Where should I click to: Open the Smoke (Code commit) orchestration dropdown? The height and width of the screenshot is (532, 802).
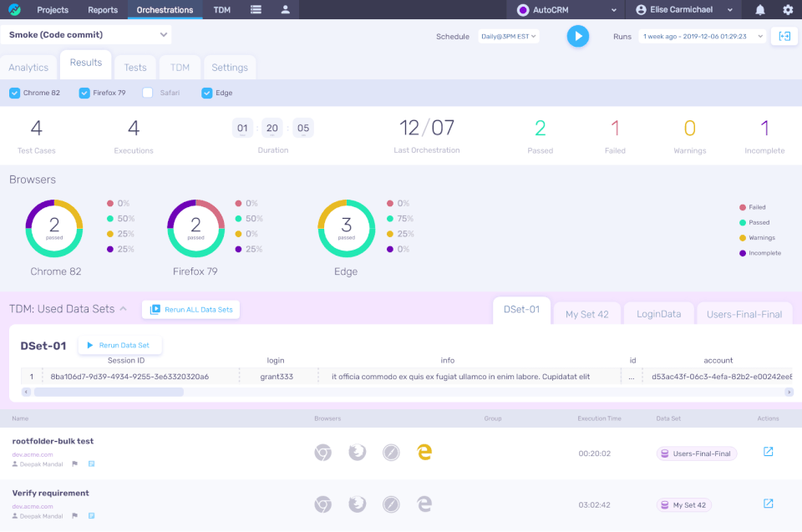click(x=86, y=35)
